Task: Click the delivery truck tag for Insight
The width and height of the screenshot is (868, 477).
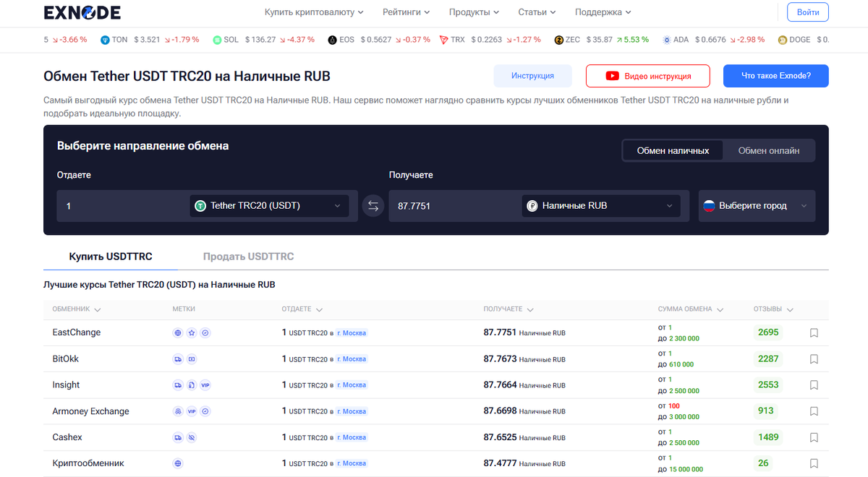Action: [178, 385]
